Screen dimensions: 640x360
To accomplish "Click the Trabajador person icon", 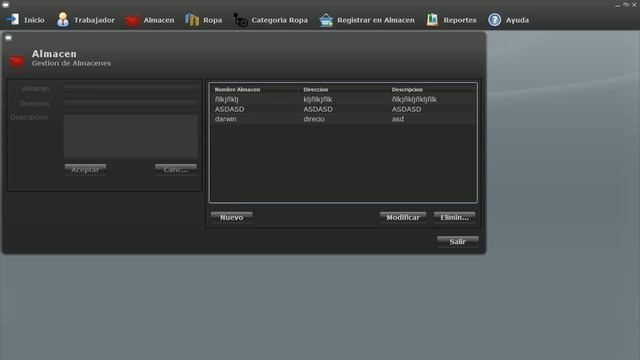I will click(63, 20).
